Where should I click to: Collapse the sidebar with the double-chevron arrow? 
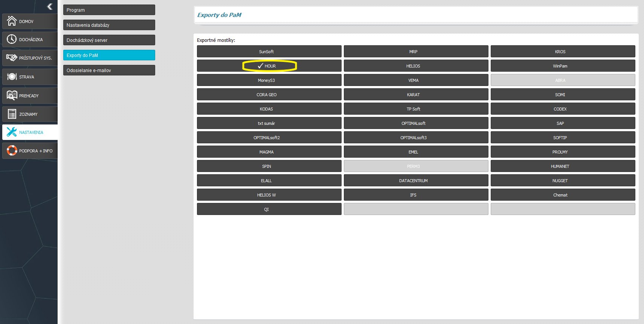[x=50, y=6]
